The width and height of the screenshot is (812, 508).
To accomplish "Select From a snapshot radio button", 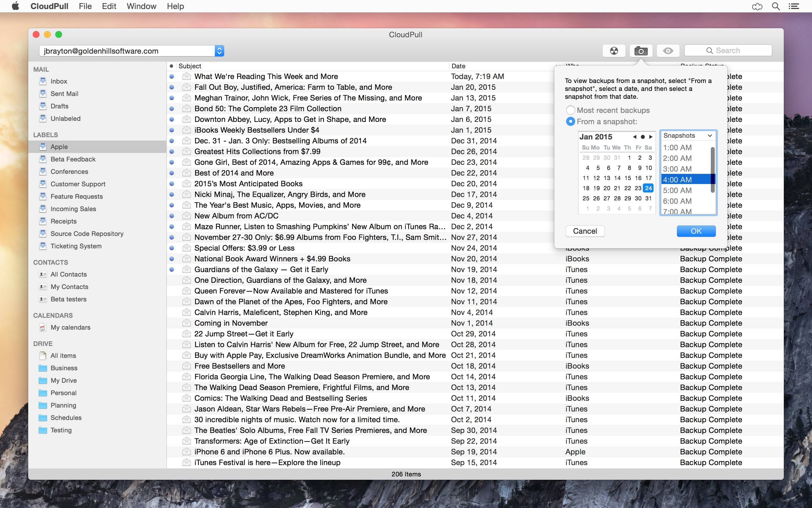I will [570, 121].
